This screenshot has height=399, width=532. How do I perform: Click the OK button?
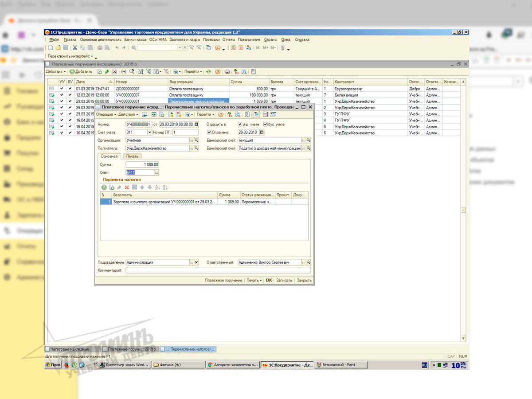pyautogui.click(x=269, y=280)
